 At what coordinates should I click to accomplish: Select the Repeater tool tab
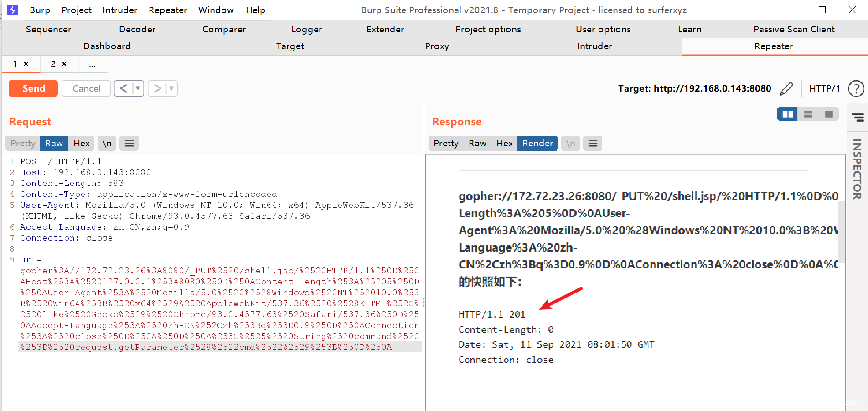click(773, 46)
